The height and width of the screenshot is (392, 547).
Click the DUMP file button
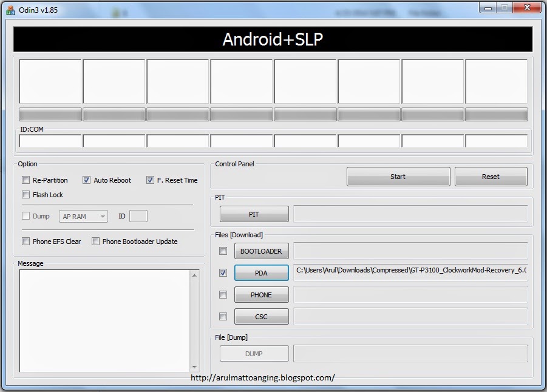[x=254, y=354]
